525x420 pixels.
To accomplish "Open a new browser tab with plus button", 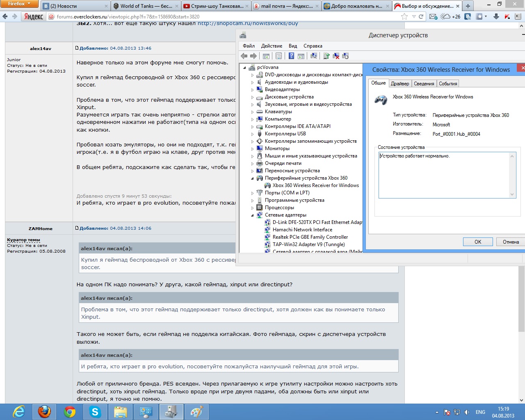I will click(468, 6).
